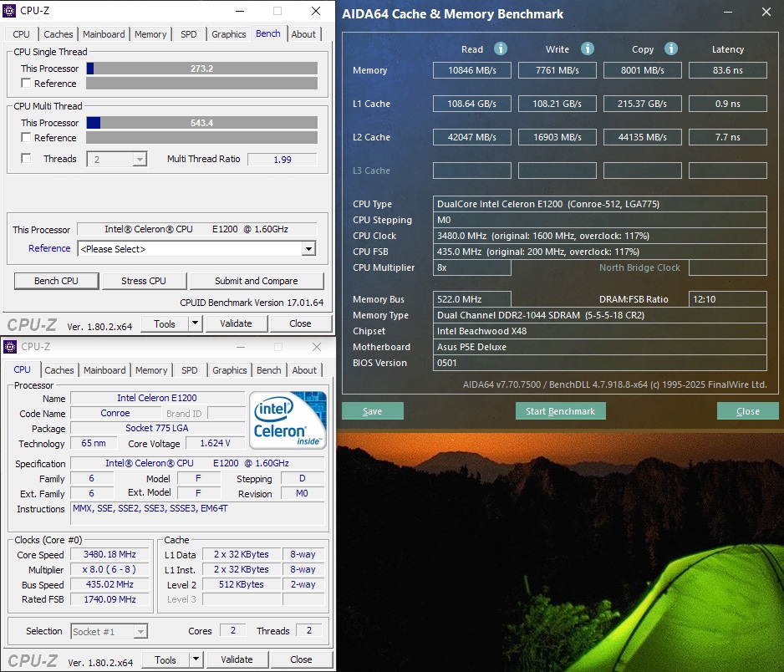
Task: Open Memory tab in top CPU-Z window
Action: 150,34
